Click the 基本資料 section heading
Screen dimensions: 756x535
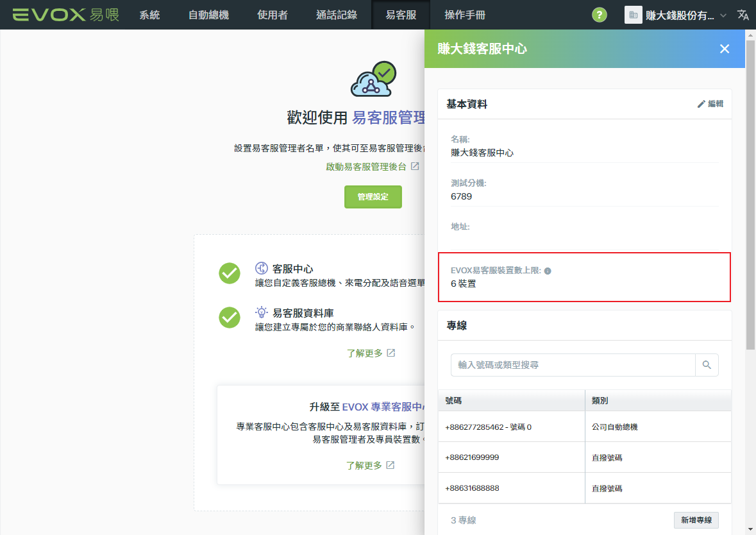[x=467, y=104]
